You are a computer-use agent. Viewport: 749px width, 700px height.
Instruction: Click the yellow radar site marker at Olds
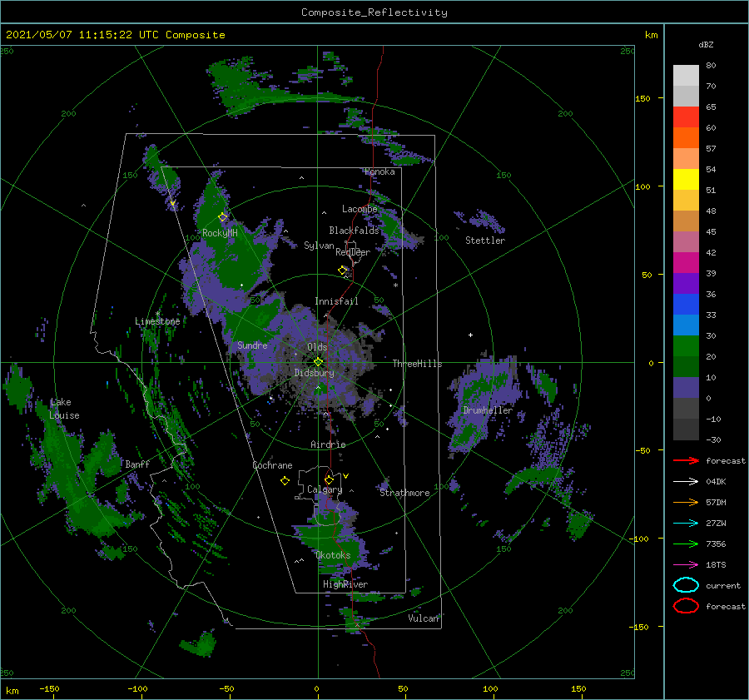(x=318, y=362)
